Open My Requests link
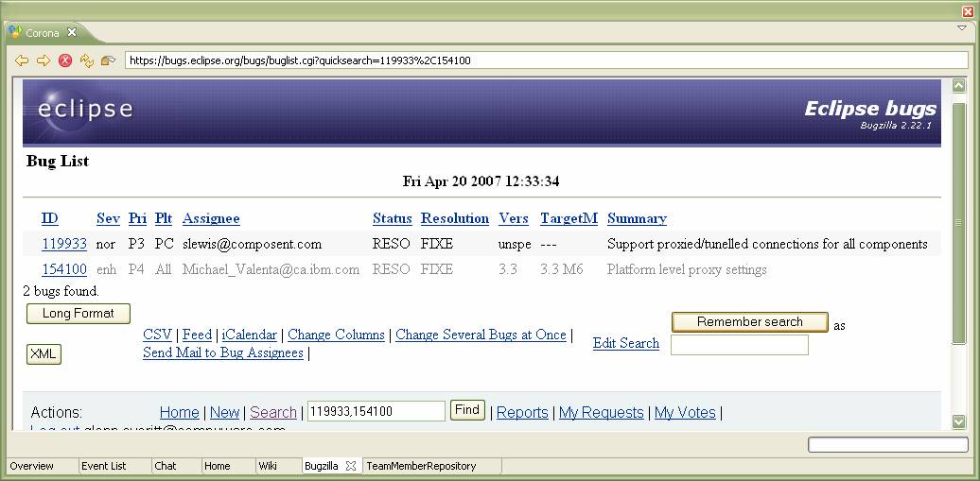Screen dimensions: 980x481 (x=602, y=412)
